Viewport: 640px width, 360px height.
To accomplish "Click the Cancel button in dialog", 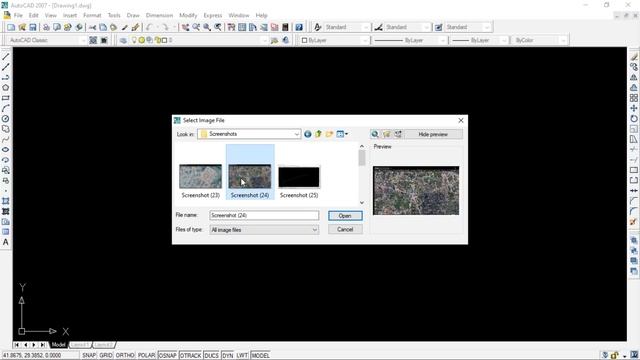I will (x=345, y=229).
